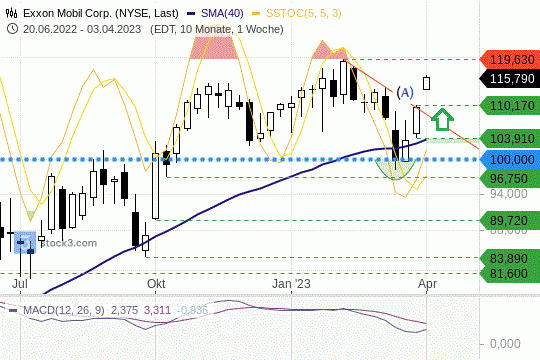This screenshot has width=540, height=360.
Task: Select the SMA(40) indicator label
Action: [x=222, y=13]
